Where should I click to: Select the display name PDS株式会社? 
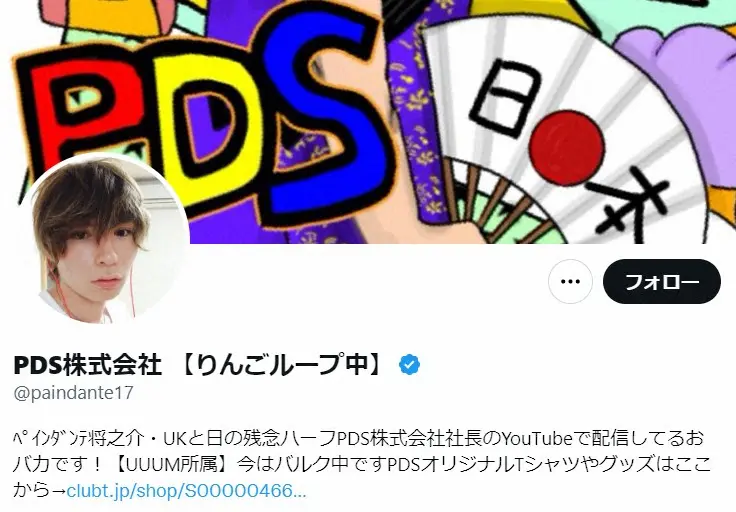pos(88,365)
